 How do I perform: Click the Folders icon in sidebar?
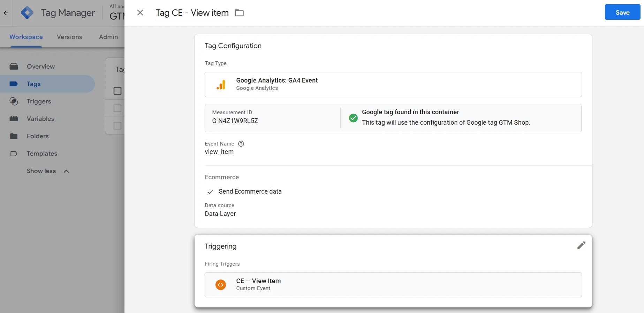click(14, 136)
